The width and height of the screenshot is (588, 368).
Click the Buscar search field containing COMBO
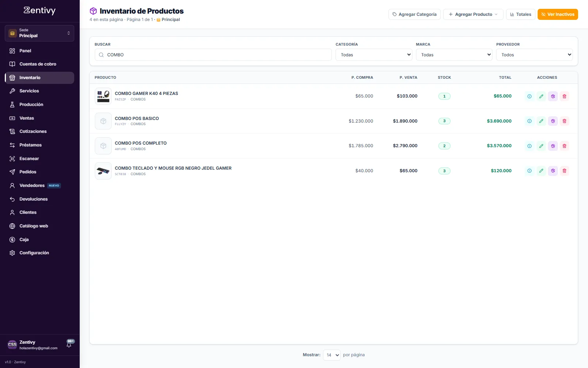(x=213, y=55)
